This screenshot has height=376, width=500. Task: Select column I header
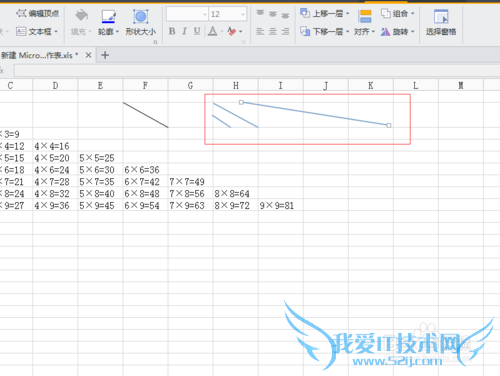point(281,85)
